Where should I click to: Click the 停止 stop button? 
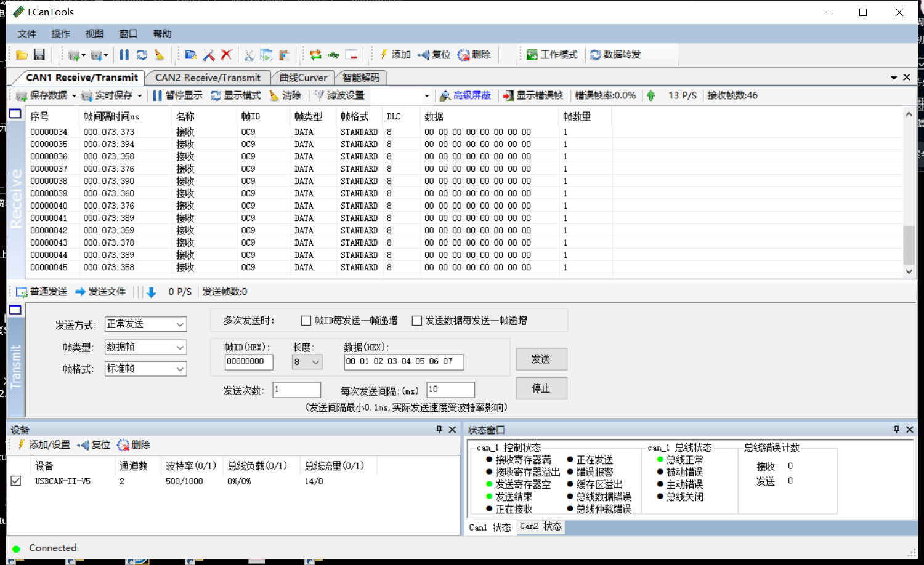coord(541,388)
